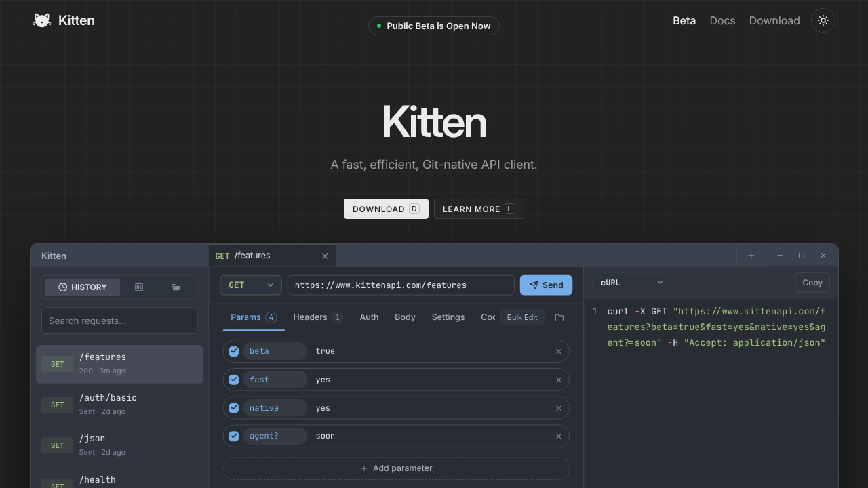The height and width of the screenshot is (488, 868).
Task: Open the collections icon next to History
Action: pyautogui.click(x=139, y=287)
